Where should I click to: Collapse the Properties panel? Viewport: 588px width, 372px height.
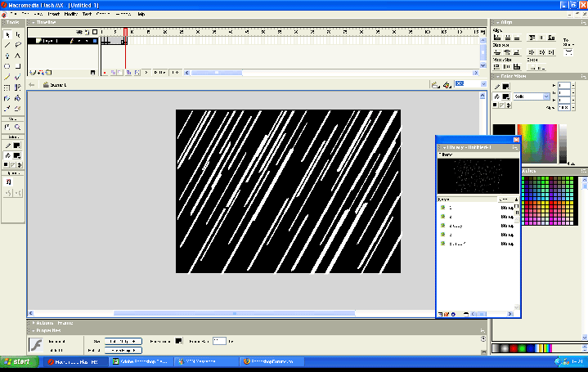(34, 330)
